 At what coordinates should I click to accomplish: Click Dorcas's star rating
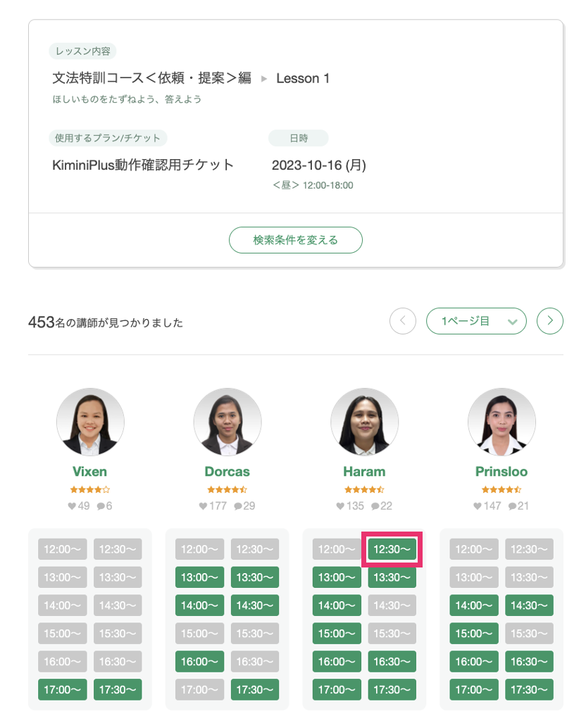coord(227,489)
